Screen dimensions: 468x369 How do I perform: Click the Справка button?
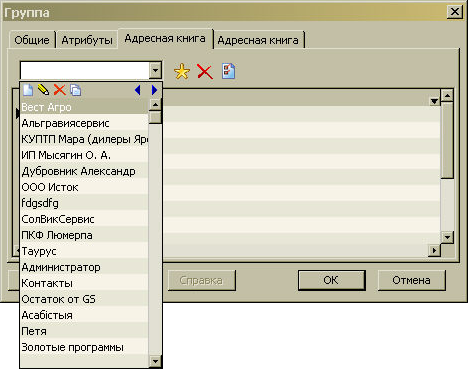pos(201,280)
